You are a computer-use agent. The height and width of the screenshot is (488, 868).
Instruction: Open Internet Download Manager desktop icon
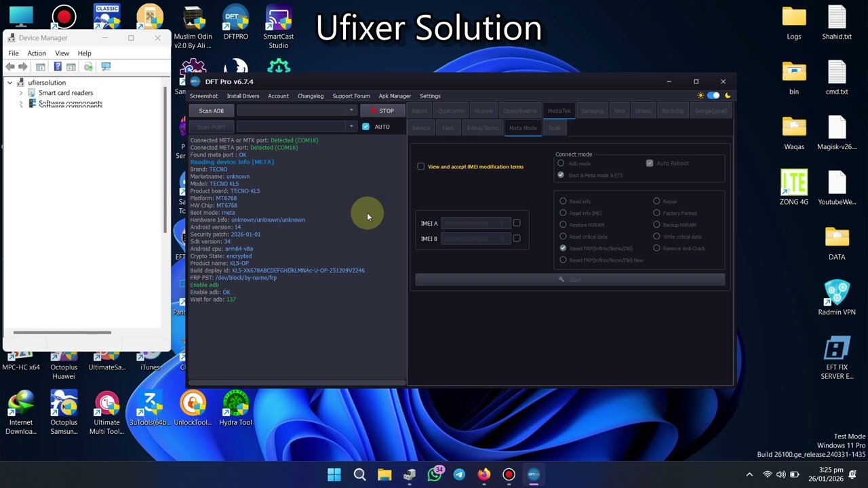point(21,413)
